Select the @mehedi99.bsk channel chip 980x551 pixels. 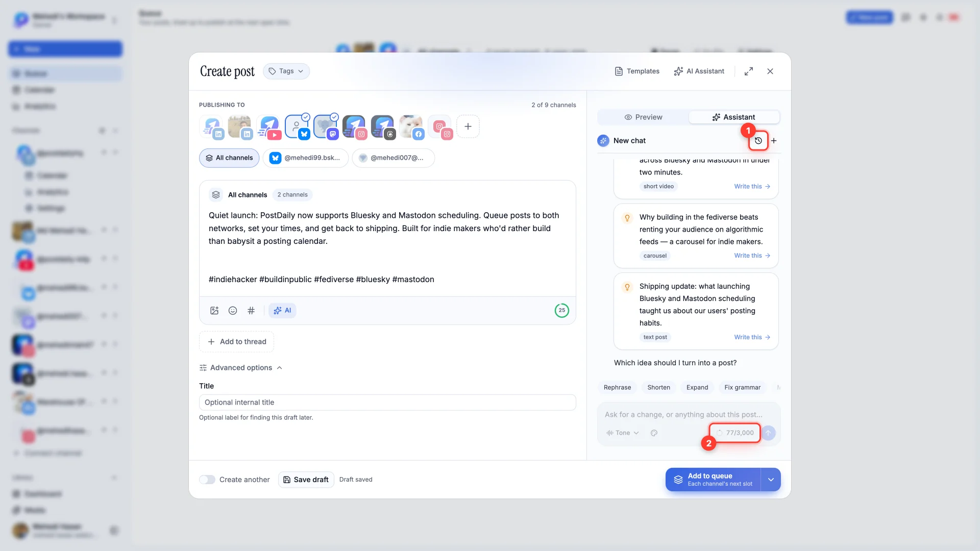pos(306,158)
